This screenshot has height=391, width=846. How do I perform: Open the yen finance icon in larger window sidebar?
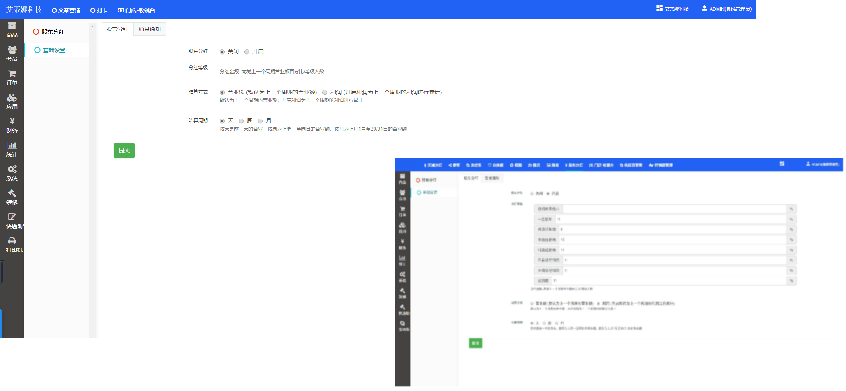(x=12, y=121)
